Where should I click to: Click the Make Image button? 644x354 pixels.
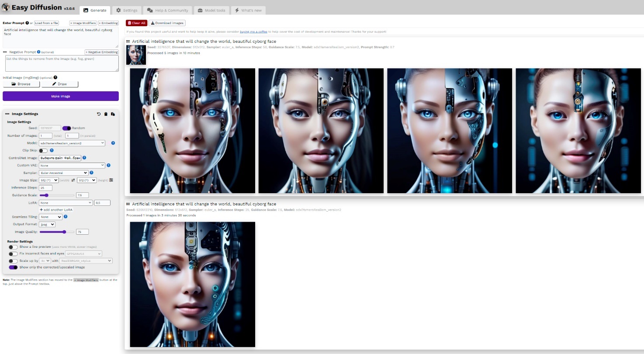[x=61, y=96]
